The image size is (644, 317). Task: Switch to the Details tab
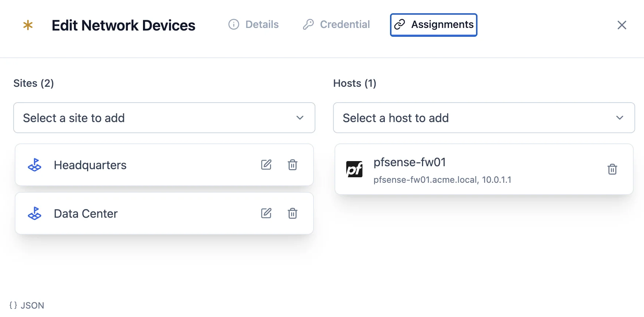[x=254, y=25]
